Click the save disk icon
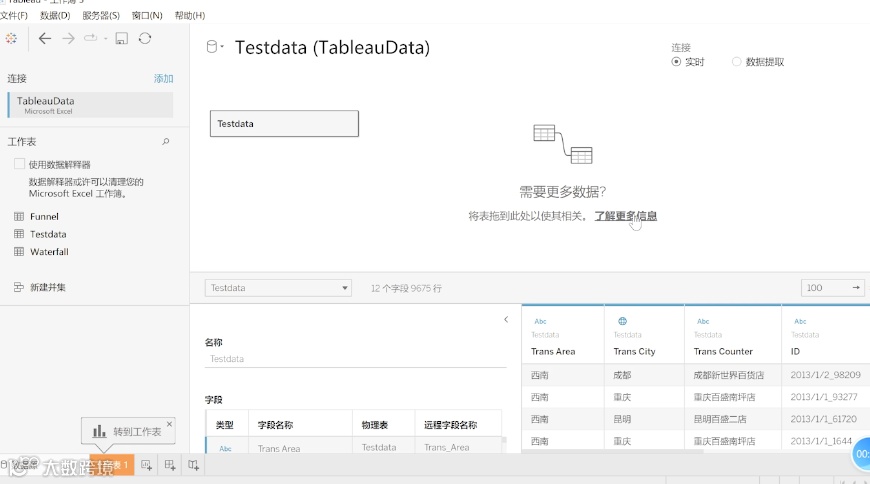Image resolution: width=870 pixels, height=484 pixels. click(122, 38)
